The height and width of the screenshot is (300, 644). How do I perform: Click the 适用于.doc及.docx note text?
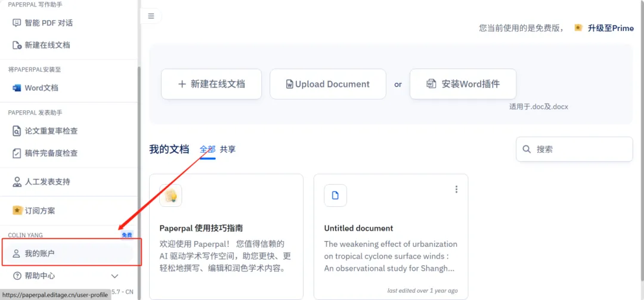pos(538,107)
